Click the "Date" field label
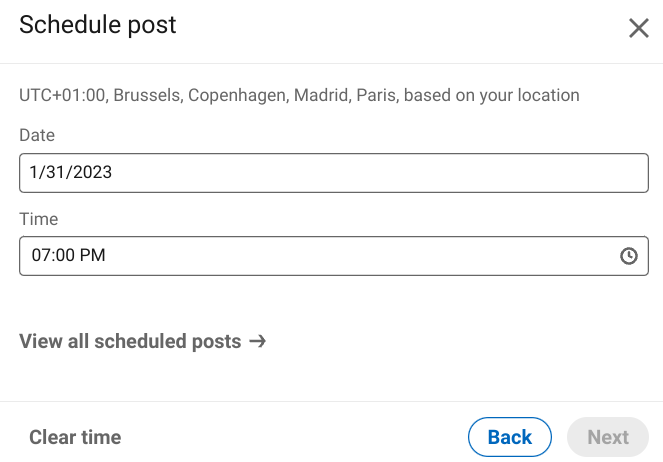663x462 pixels. (37, 135)
